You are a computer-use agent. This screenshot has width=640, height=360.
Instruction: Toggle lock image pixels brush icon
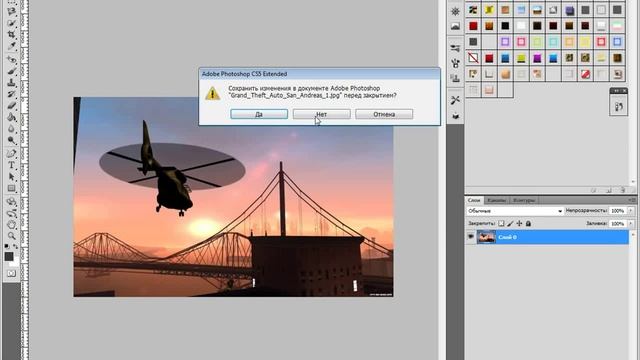[x=510, y=224]
